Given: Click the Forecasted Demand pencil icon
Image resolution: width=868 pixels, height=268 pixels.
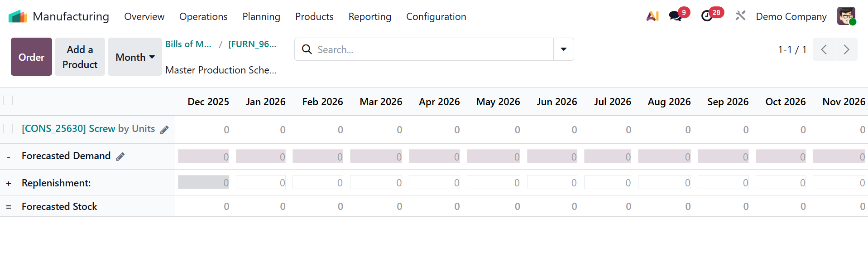Looking at the screenshot, I should pos(120,156).
